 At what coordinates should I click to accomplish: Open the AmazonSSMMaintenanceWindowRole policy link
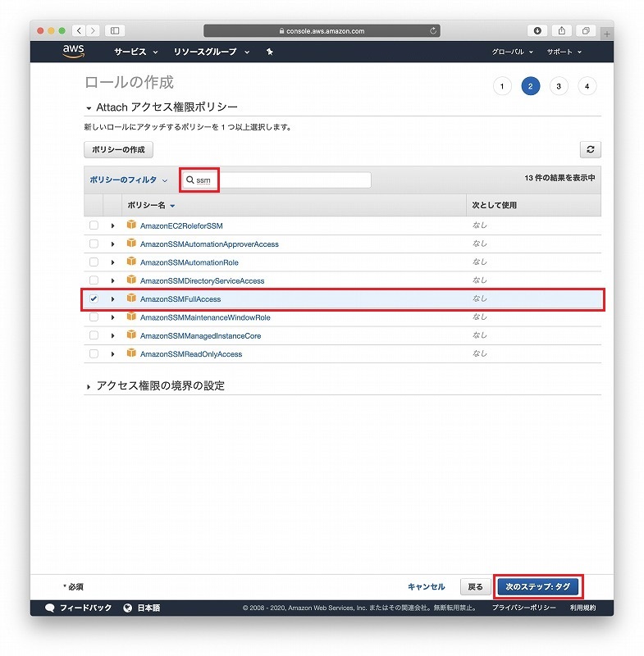point(205,317)
